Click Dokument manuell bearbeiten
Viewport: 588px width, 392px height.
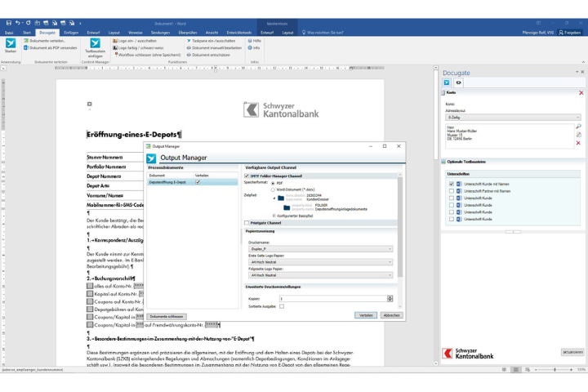[214, 47]
